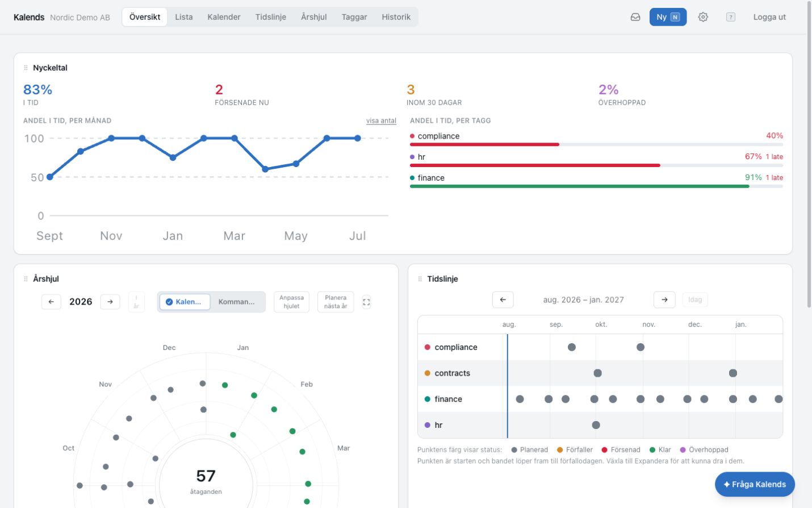Click Anpassa hjulet
The height and width of the screenshot is (508, 812).
pyautogui.click(x=291, y=302)
